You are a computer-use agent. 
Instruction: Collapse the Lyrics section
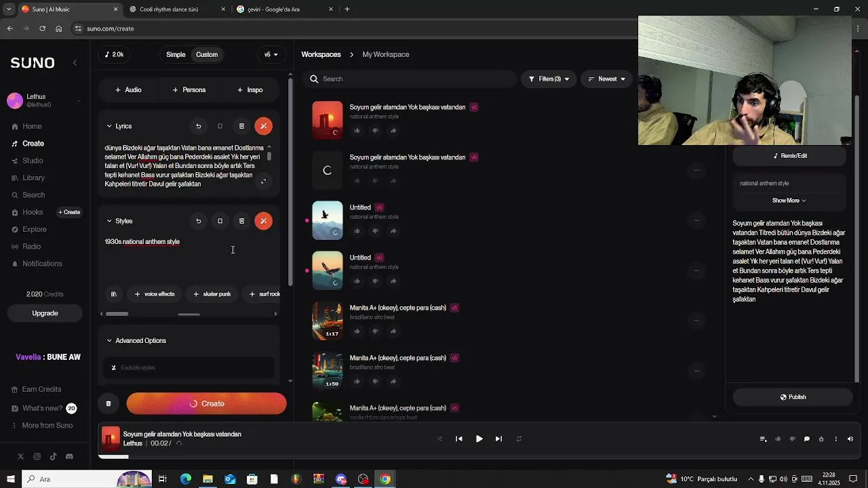[109, 126]
